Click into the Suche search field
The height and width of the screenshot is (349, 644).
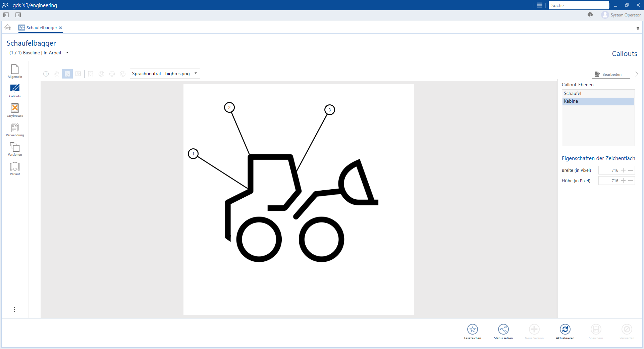[578, 5]
